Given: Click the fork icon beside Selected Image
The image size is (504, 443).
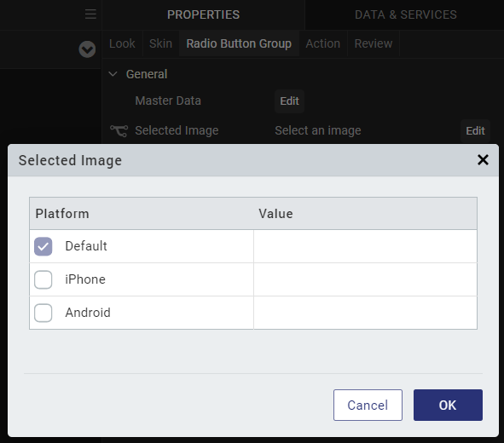Looking at the screenshot, I should coord(119,130).
